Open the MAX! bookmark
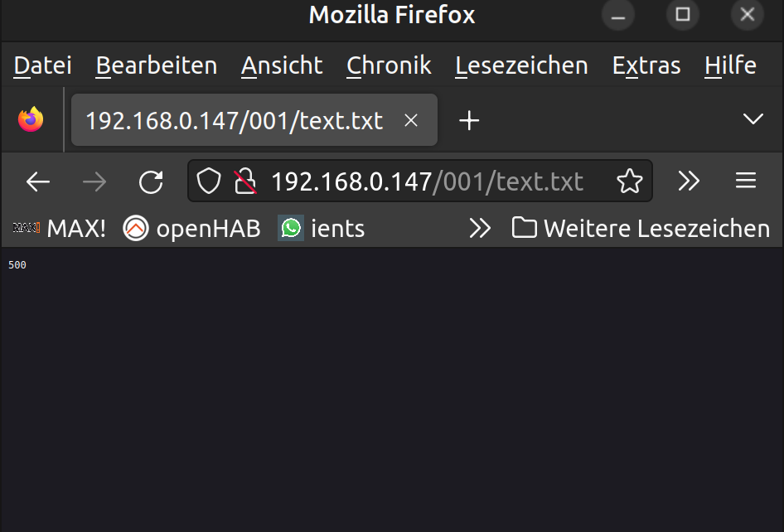The height and width of the screenshot is (532, 784). 60,228
